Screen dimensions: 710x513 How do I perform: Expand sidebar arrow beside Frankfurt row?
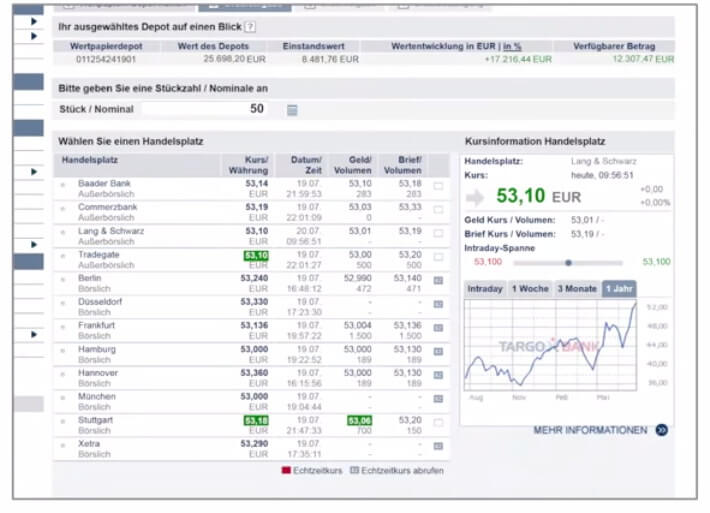pos(34,334)
